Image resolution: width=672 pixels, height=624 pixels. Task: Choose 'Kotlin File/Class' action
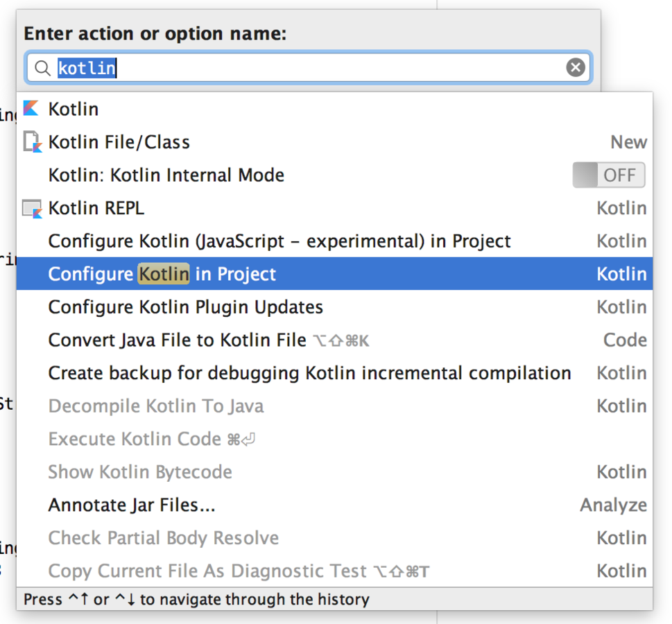334,142
